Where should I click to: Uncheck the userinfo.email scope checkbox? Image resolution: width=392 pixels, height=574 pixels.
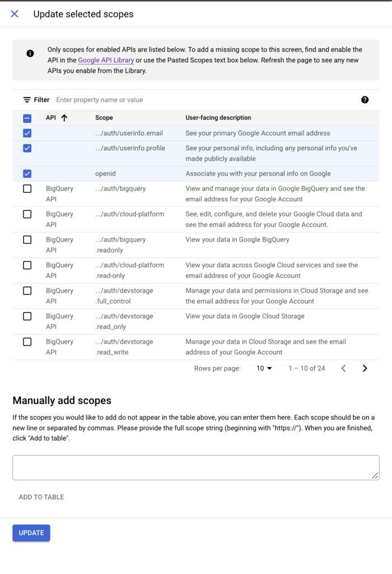[27, 133]
